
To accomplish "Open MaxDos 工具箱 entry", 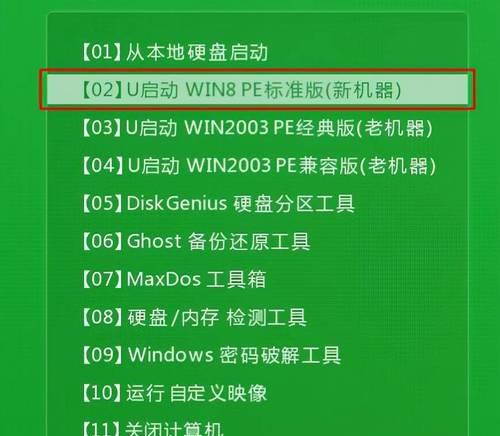I will (174, 279).
